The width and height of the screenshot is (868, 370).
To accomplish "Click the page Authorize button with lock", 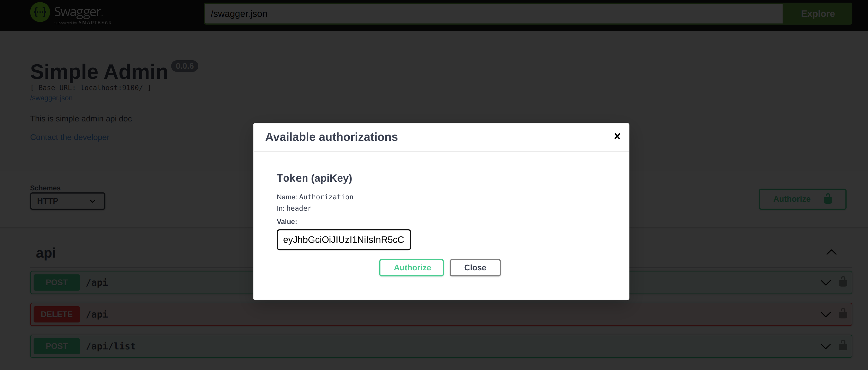I will click(802, 199).
